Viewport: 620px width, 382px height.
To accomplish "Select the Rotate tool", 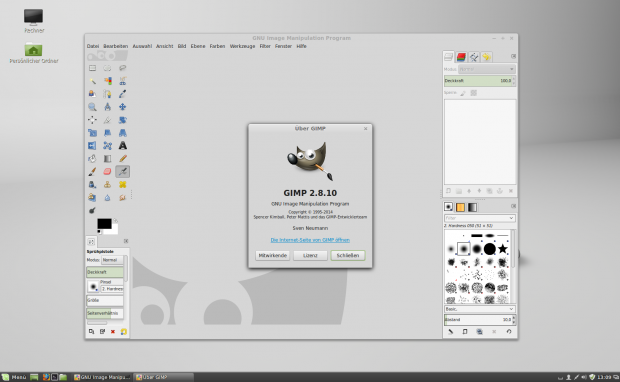I will tap(123, 120).
